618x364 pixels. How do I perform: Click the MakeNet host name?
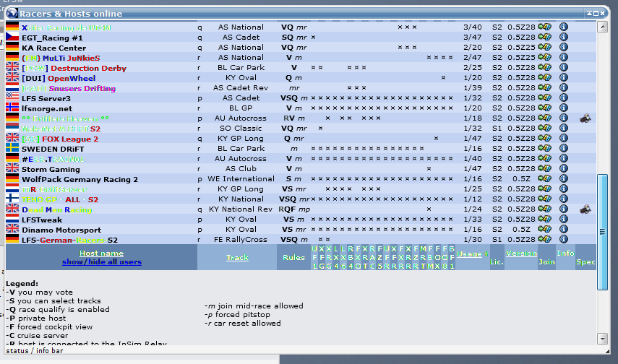[x=61, y=129]
